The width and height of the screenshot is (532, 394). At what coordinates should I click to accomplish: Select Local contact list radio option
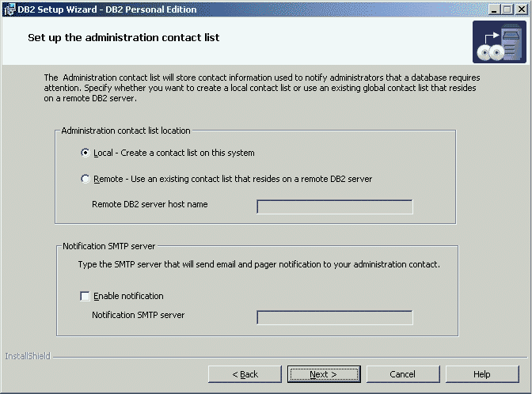pos(85,153)
